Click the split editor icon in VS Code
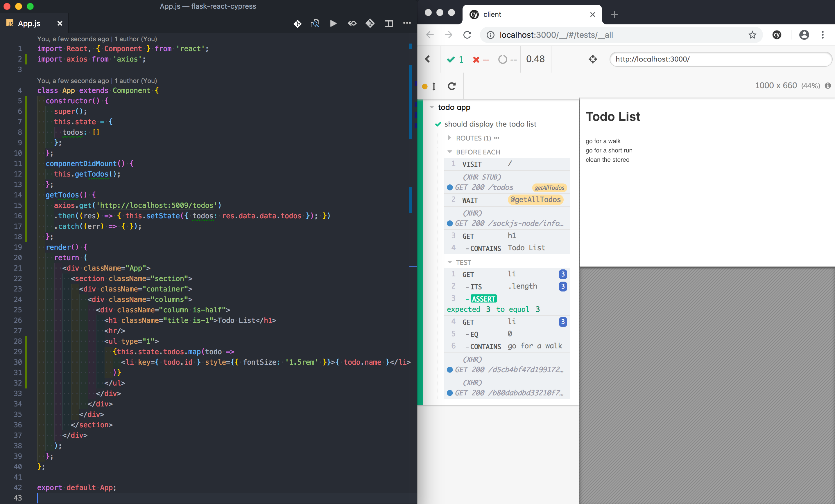 point(388,23)
